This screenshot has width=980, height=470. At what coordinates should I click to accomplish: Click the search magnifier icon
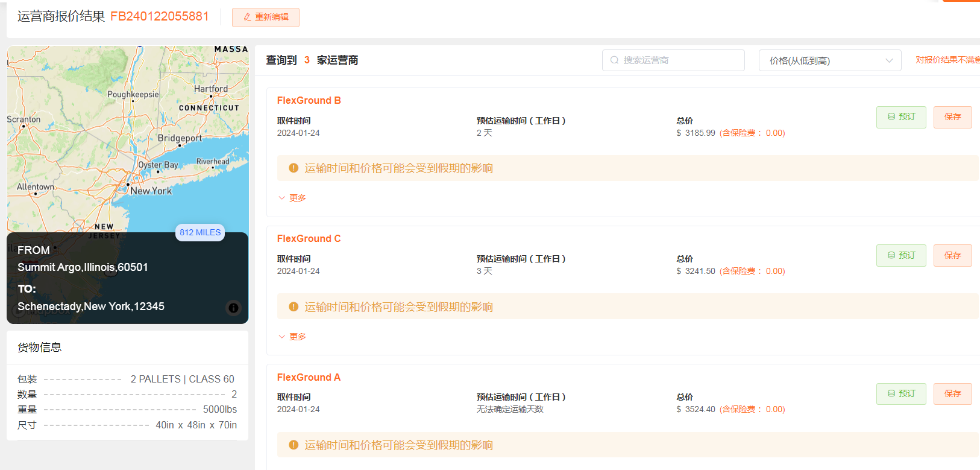pyautogui.click(x=614, y=60)
